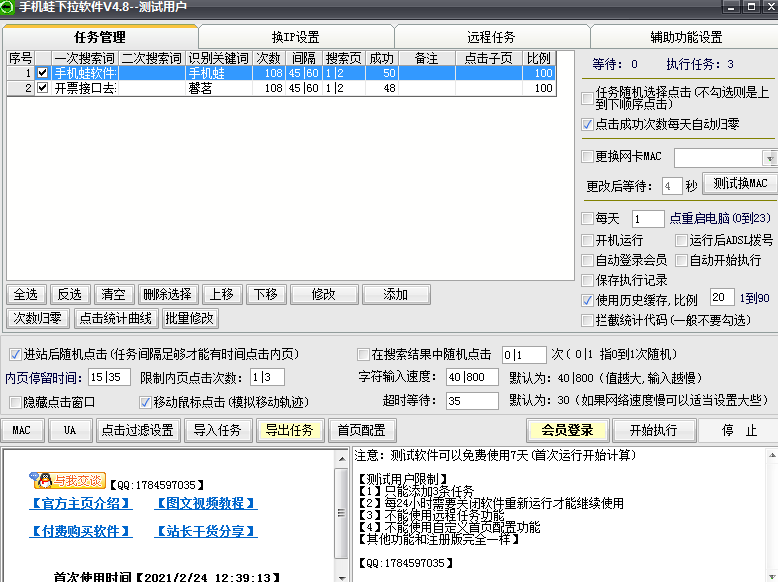The height and width of the screenshot is (582, 778).
Task: Open 点击统计曲线 chart button
Action: 115,318
